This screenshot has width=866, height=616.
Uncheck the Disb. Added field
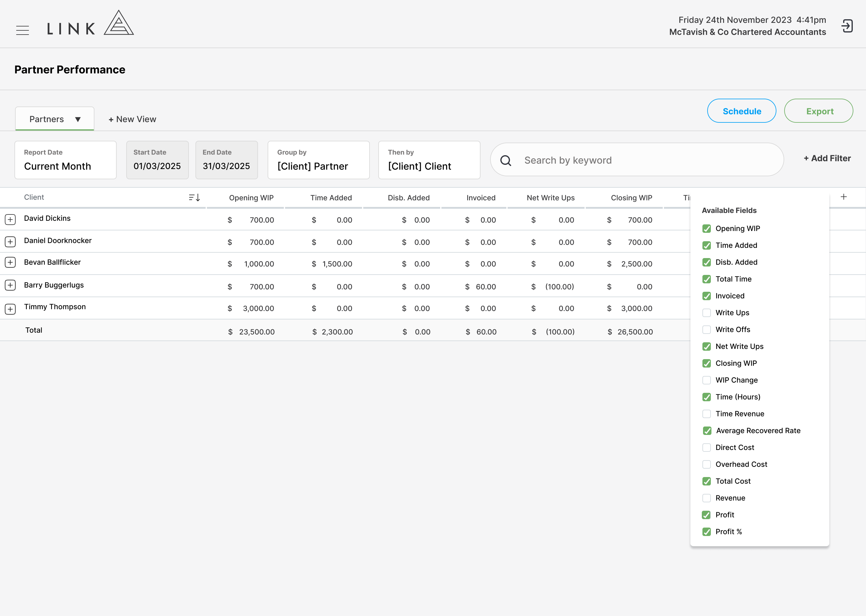[706, 263]
